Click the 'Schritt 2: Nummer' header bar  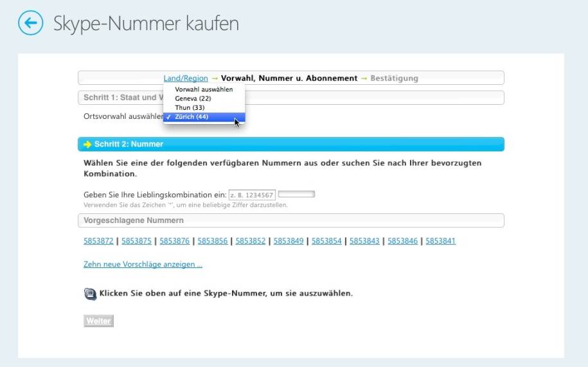tap(291, 145)
